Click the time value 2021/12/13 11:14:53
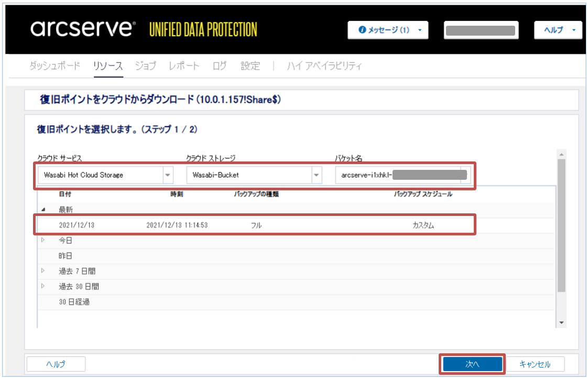 click(x=177, y=225)
